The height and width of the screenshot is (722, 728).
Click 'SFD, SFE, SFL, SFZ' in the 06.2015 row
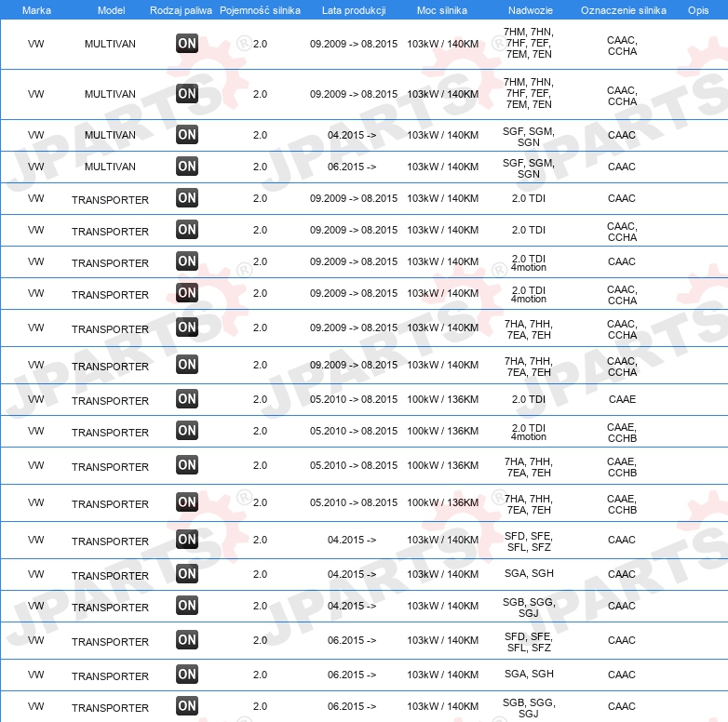529,642
